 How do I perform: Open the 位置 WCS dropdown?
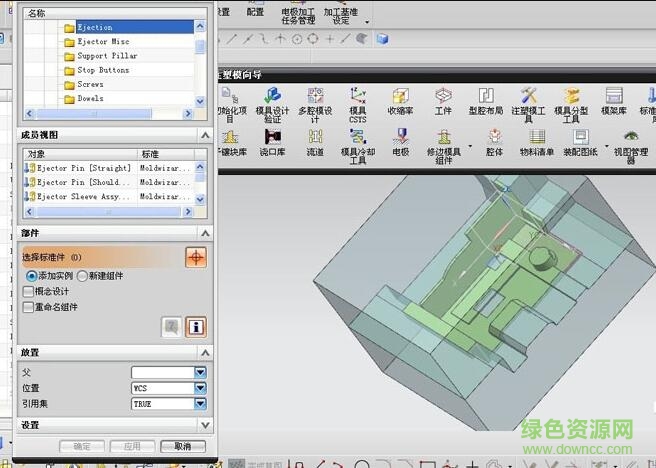200,388
